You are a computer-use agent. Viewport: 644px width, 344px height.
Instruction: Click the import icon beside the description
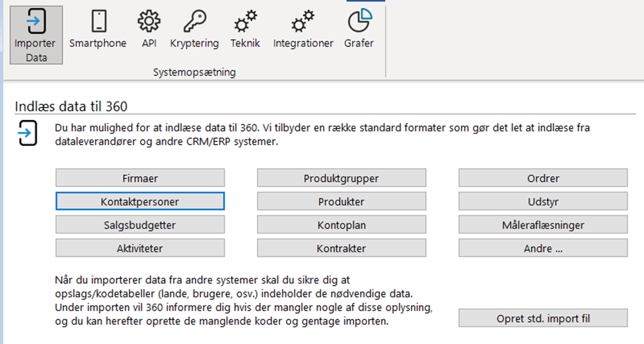click(x=28, y=133)
